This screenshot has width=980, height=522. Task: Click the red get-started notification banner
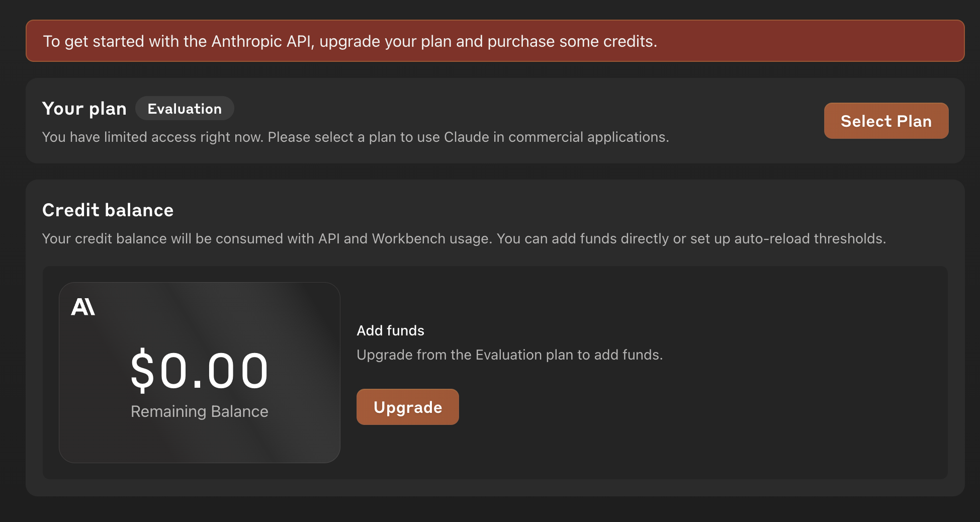[x=495, y=41]
